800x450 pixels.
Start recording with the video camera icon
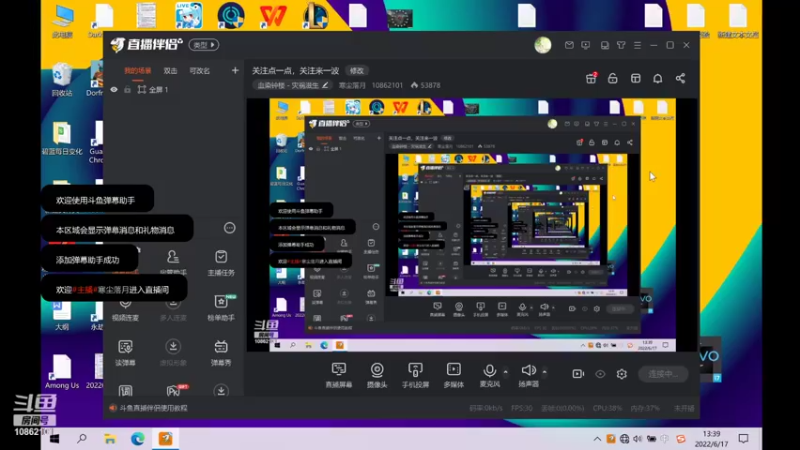tap(578, 374)
